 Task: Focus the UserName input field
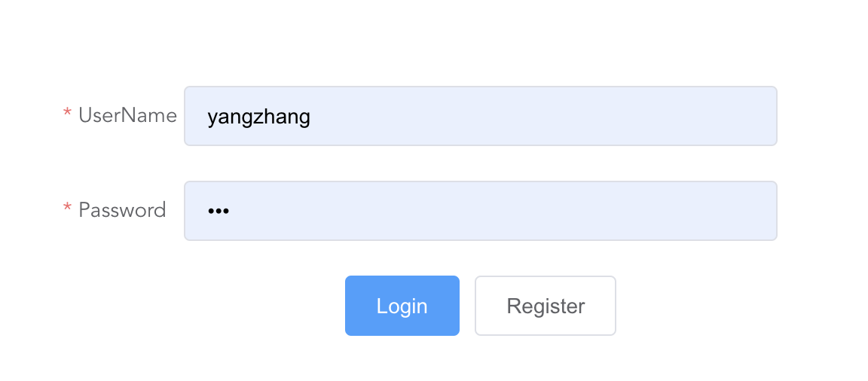pyautogui.click(x=480, y=116)
